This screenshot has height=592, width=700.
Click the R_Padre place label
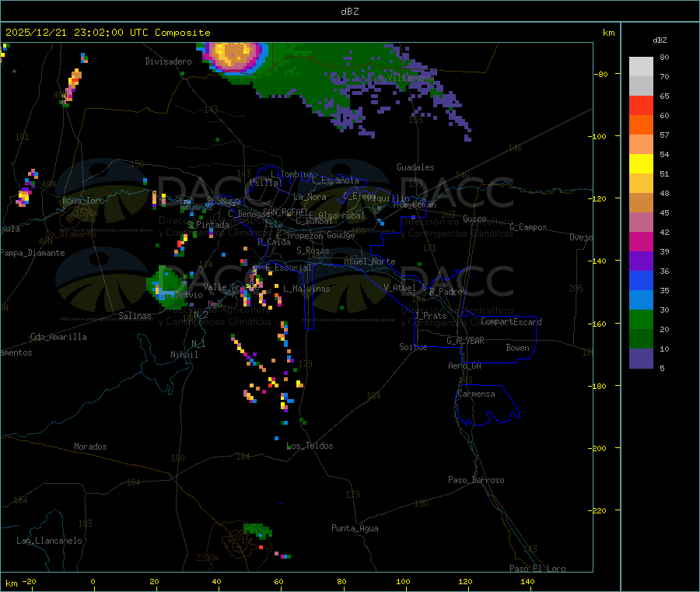click(446, 292)
